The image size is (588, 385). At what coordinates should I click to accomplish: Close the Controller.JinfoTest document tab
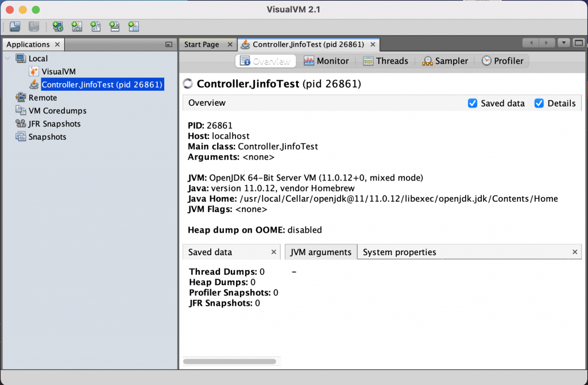[373, 44]
